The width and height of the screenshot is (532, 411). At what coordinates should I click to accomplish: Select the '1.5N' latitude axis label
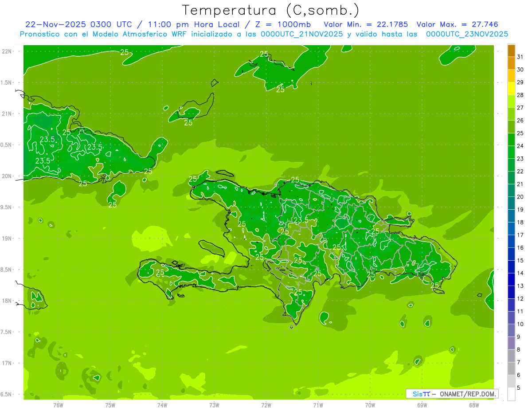pos(7,82)
